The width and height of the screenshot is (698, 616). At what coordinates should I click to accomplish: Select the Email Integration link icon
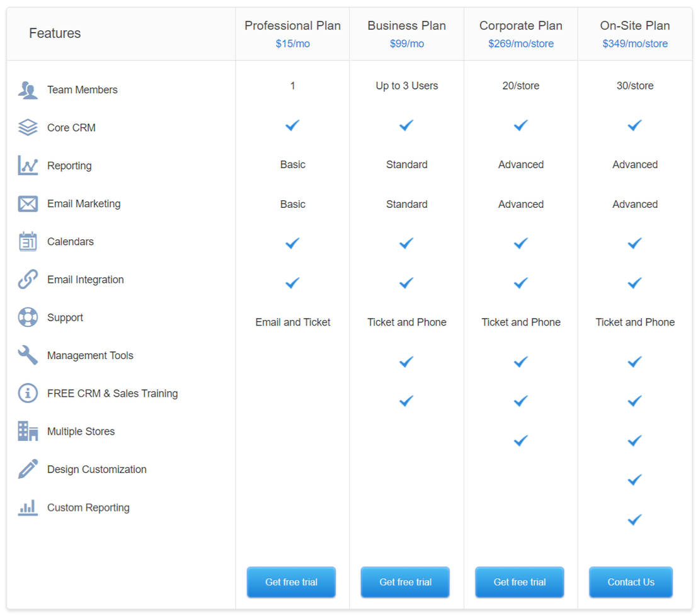[28, 279]
